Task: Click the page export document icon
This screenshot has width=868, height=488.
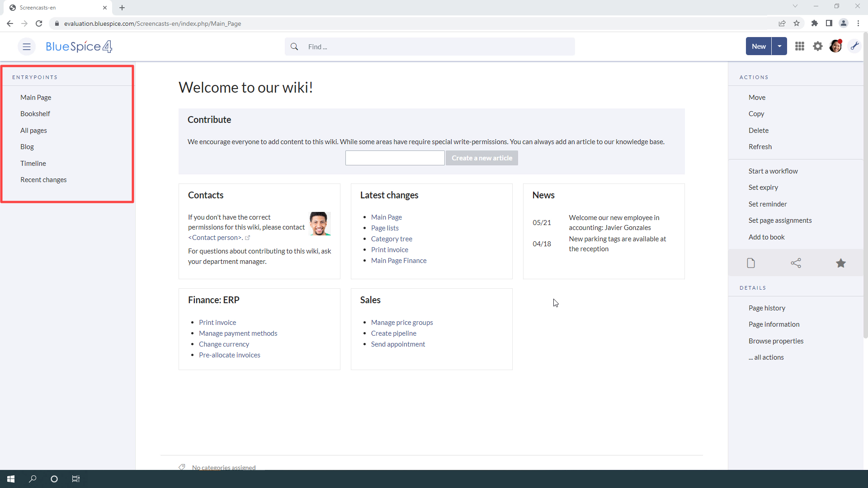Action: [x=751, y=263]
